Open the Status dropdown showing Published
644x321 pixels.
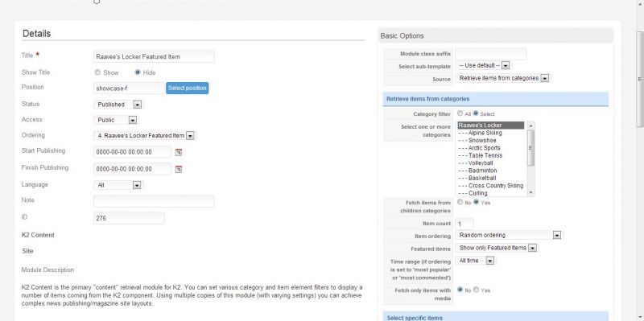click(x=118, y=105)
